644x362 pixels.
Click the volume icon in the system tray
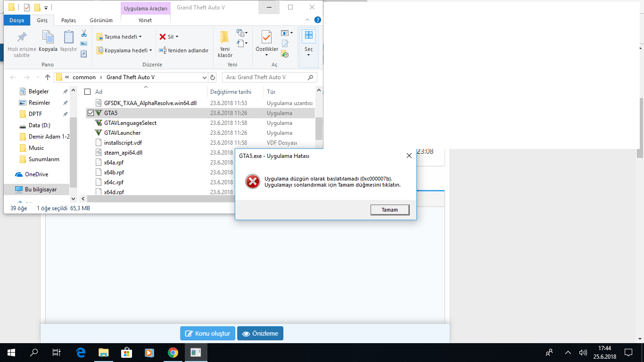pos(583,352)
